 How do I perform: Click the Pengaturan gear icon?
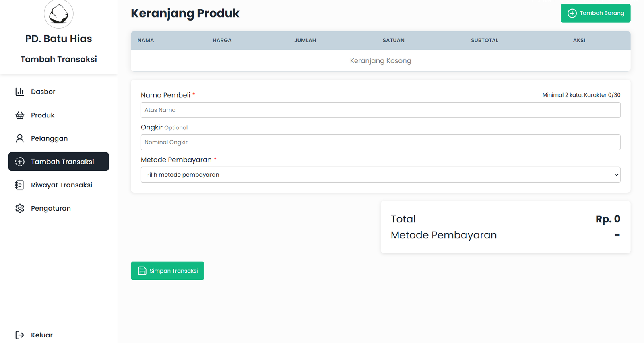(20, 208)
